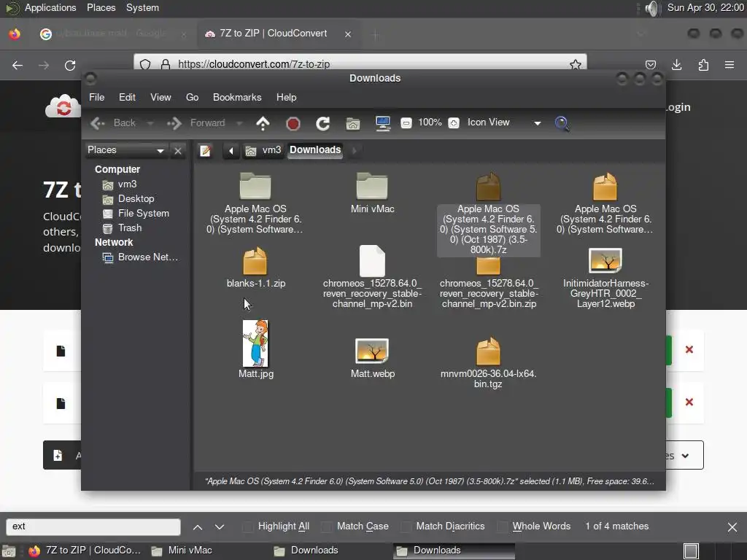Focus the Firefox URL address bar
The height and width of the screenshot is (560, 747).
[360, 64]
